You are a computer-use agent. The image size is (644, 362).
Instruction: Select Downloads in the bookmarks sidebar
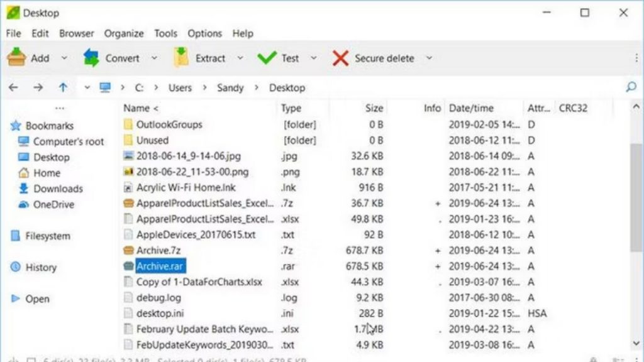pos(58,189)
